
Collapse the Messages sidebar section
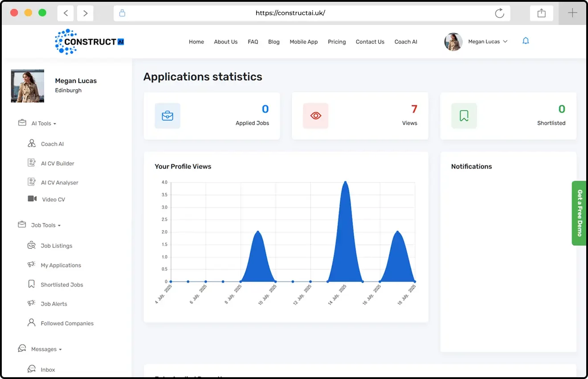coord(46,349)
